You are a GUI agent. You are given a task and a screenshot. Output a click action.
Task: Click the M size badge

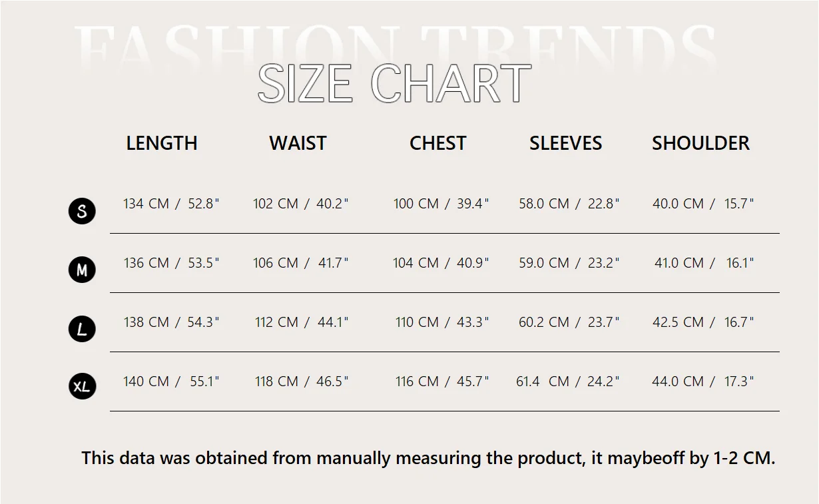[x=82, y=270]
